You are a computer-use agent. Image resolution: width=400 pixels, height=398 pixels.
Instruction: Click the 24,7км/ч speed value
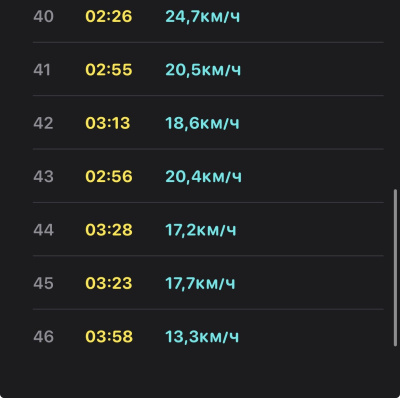pyautogui.click(x=203, y=17)
